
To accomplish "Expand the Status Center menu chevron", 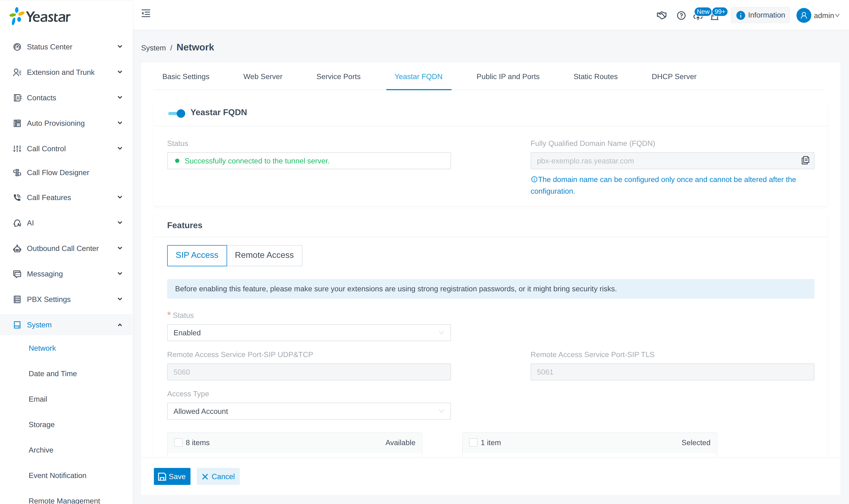I will click(120, 46).
